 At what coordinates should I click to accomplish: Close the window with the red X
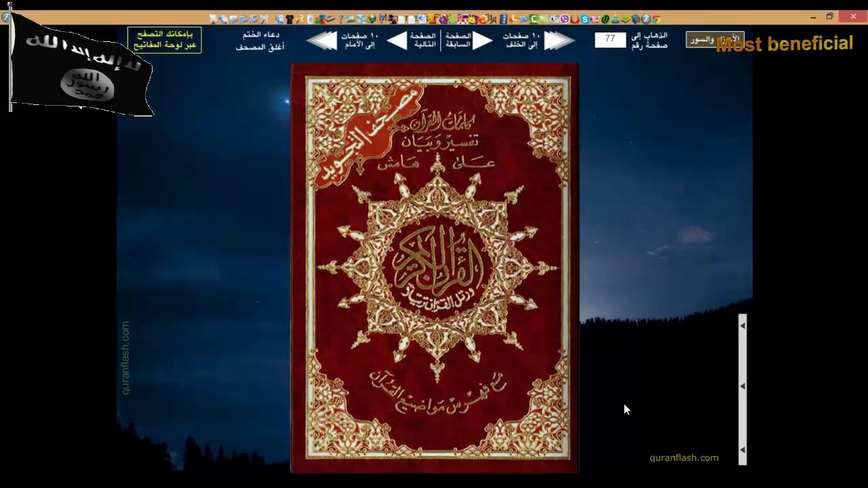(852, 16)
